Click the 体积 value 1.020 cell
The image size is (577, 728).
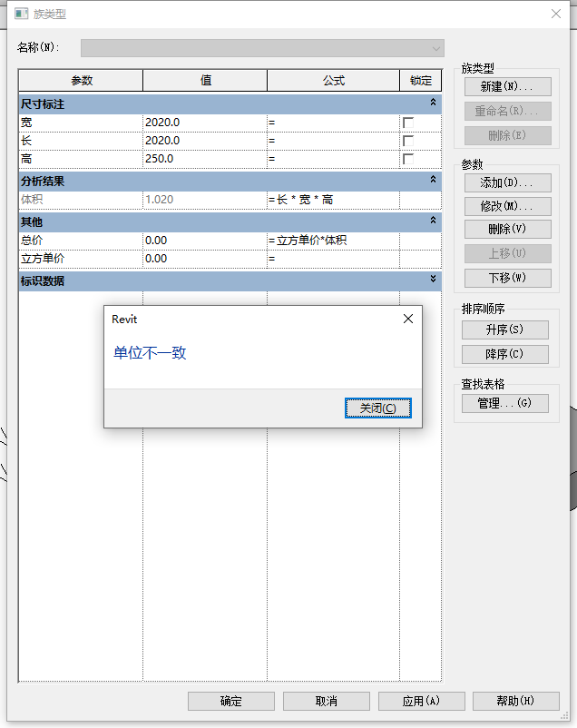point(205,200)
